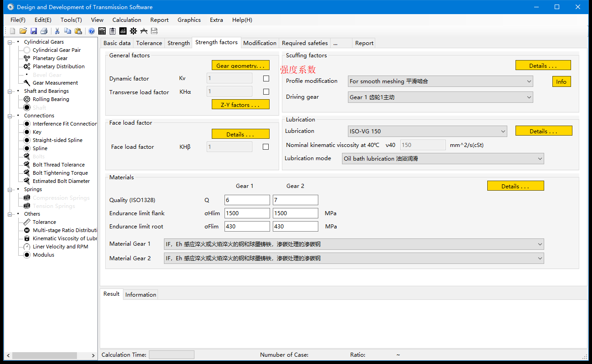Select Rolling Bearing in the tree
The image size is (592, 364).
pyautogui.click(x=51, y=99)
